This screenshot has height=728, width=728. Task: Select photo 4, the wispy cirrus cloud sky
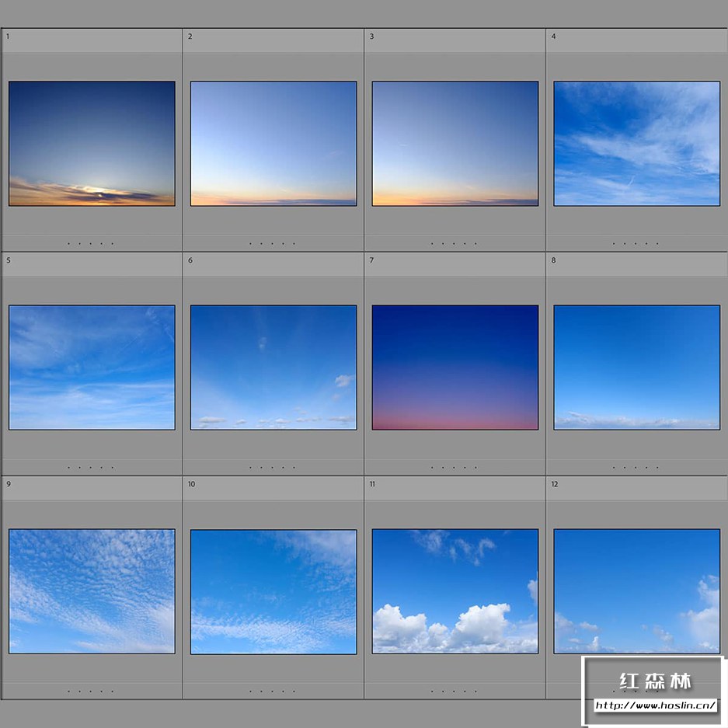pyautogui.click(x=636, y=144)
